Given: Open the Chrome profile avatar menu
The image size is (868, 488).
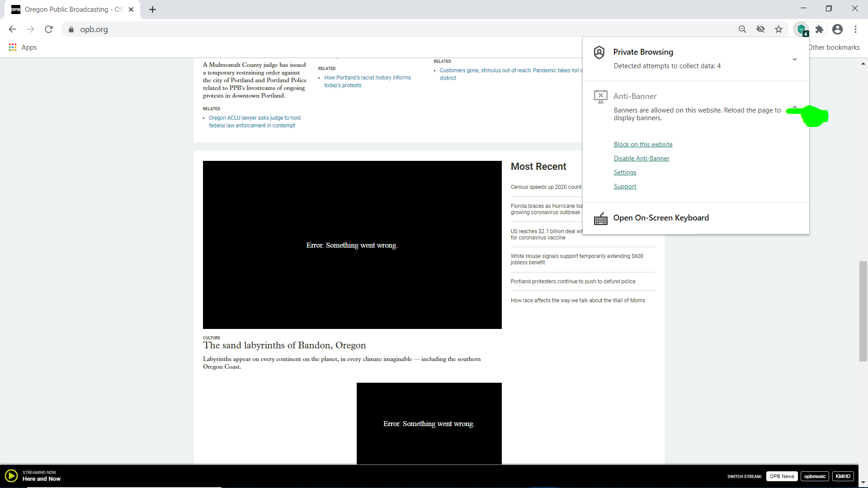Looking at the screenshot, I should pos(837,29).
